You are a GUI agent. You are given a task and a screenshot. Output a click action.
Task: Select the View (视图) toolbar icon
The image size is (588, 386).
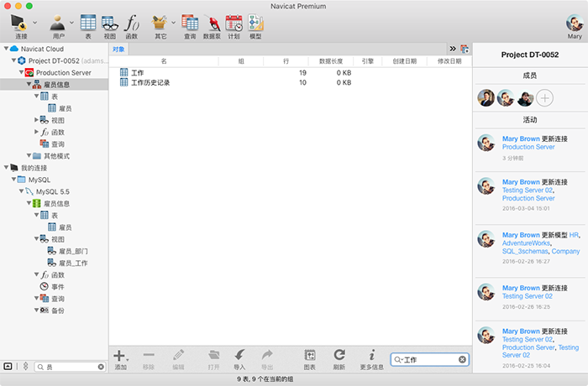[x=110, y=23]
